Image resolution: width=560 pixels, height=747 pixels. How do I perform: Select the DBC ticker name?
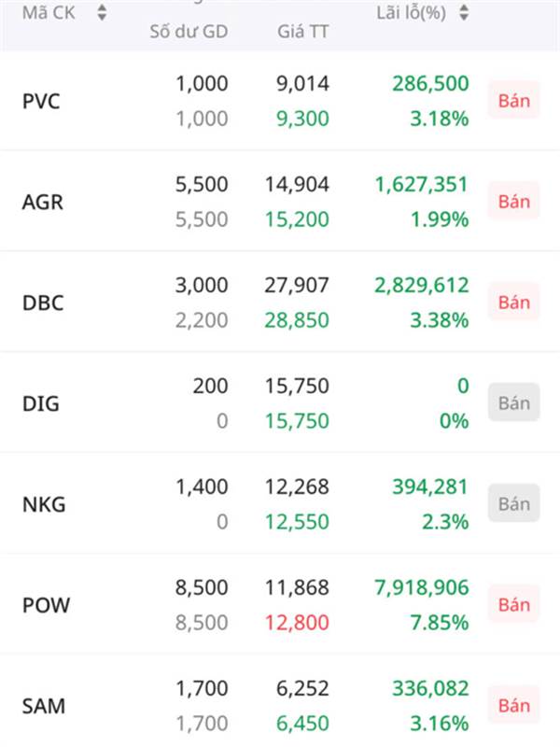(43, 303)
